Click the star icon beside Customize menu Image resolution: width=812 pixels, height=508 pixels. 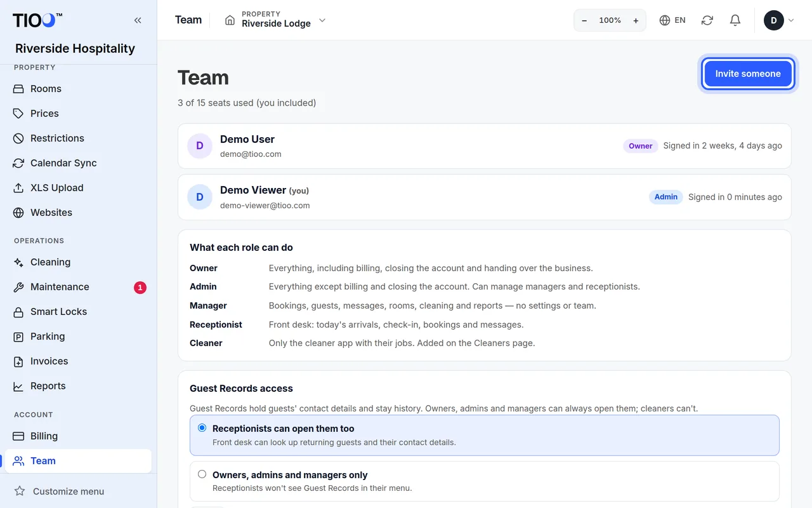tap(20, 491)
